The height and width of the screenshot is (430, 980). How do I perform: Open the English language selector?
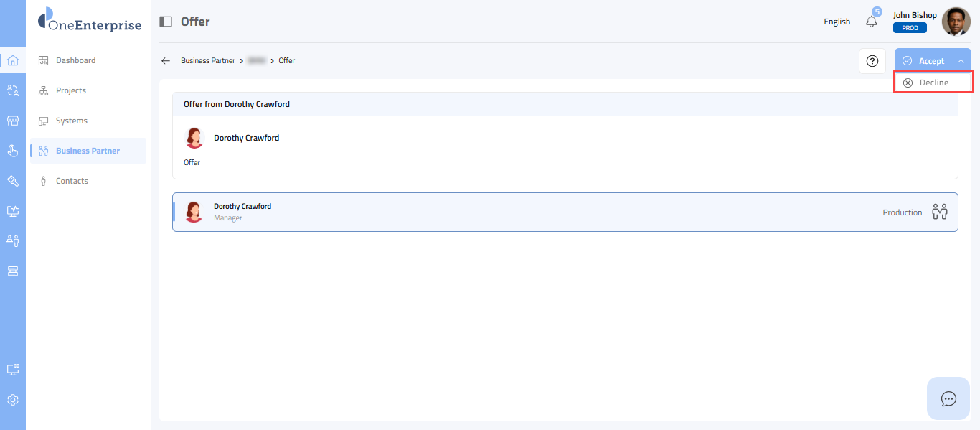(837, 22)
